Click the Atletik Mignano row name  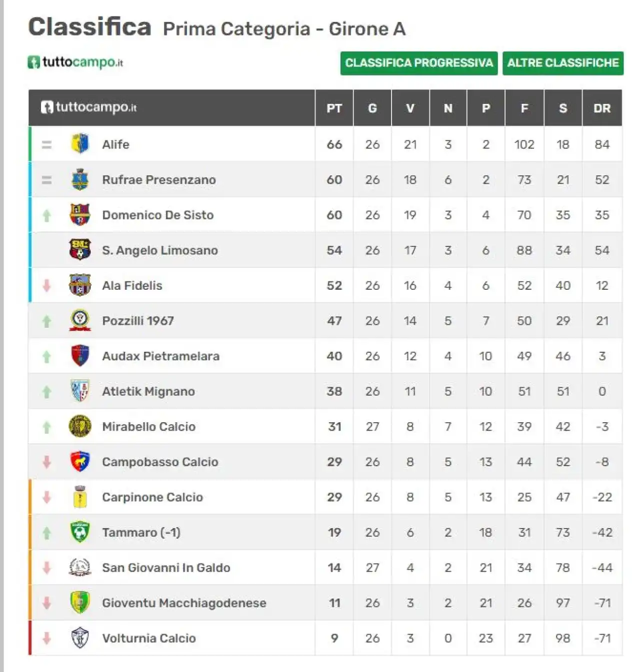coord(148,391)
